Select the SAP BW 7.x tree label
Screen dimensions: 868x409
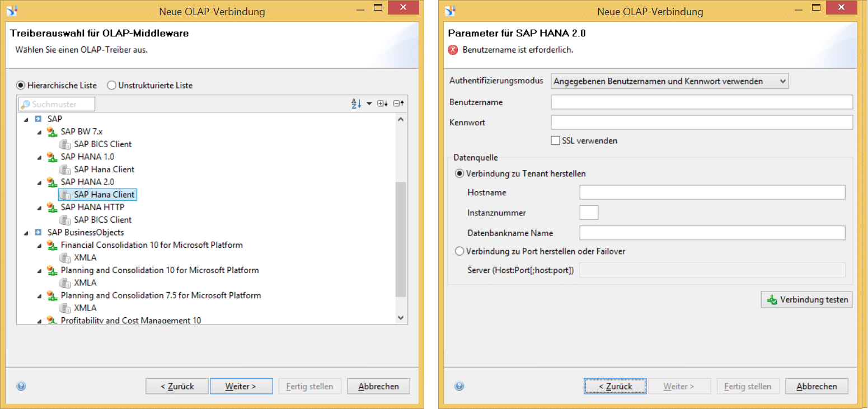(82, 131)
